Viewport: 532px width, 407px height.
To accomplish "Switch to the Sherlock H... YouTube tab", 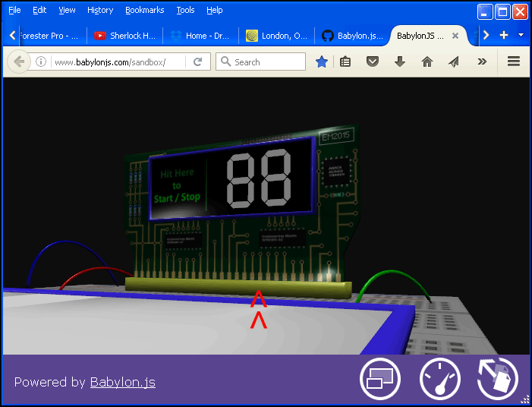I will click(x=125, y=35).
